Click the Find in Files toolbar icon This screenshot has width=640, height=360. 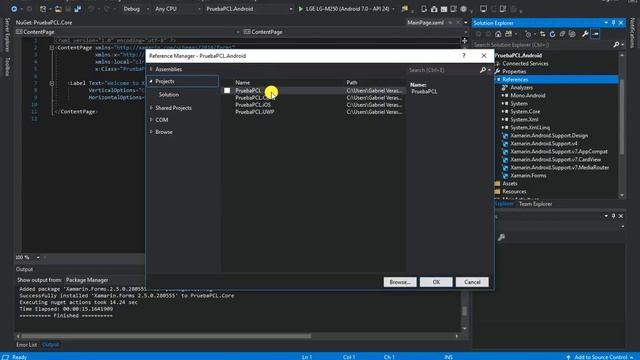[404, 9]
